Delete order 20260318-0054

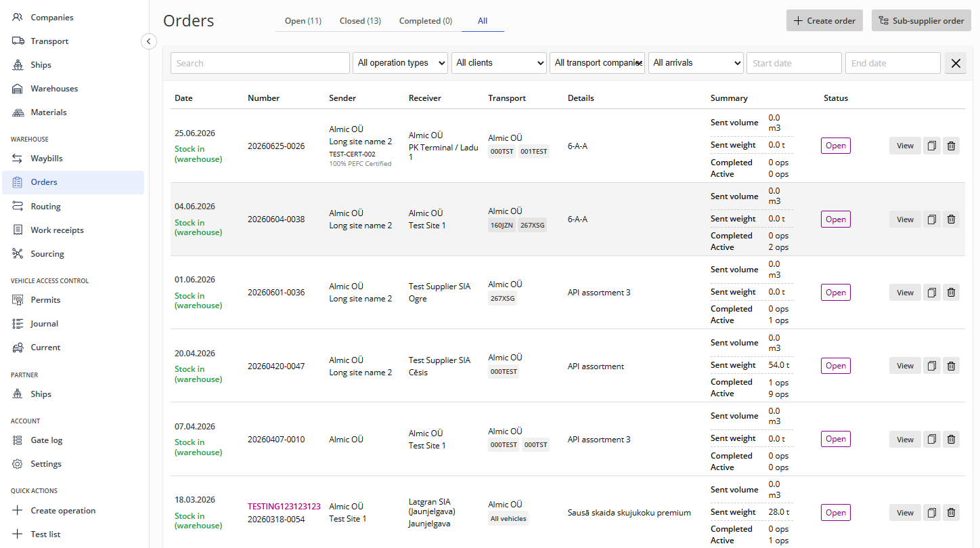point(951,513)
